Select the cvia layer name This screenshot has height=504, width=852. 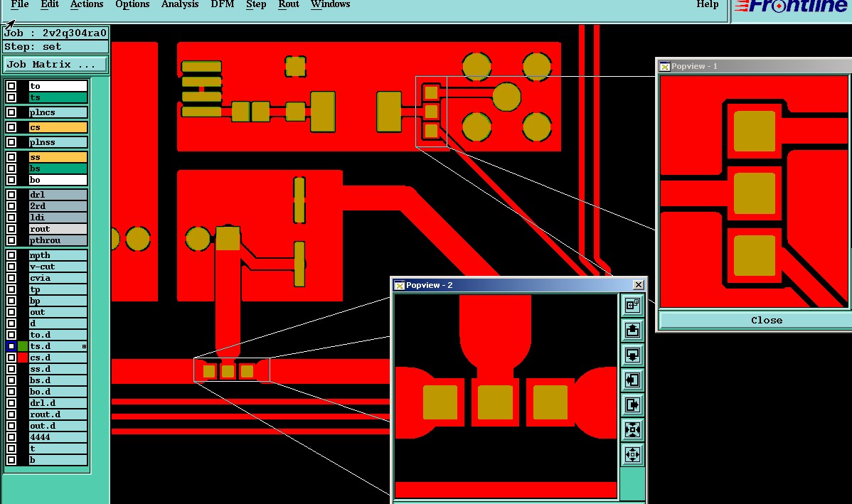[x=58, y=278]
